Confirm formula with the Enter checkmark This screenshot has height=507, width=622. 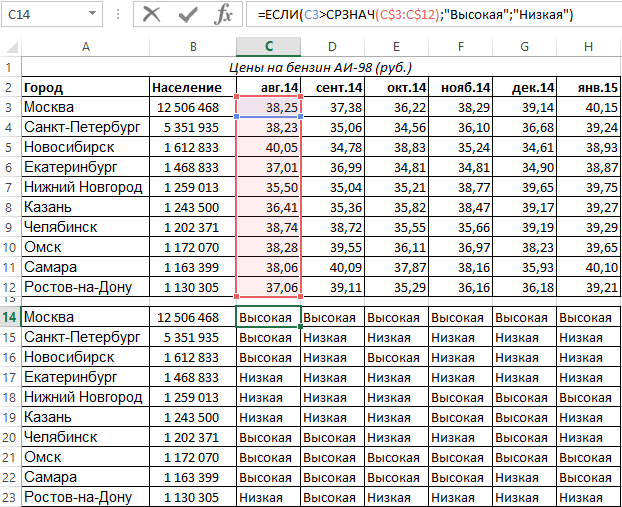point(188,14)
